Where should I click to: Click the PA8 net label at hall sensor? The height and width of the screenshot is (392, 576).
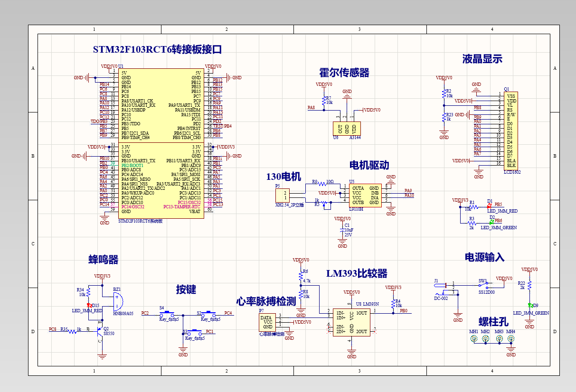312,108
